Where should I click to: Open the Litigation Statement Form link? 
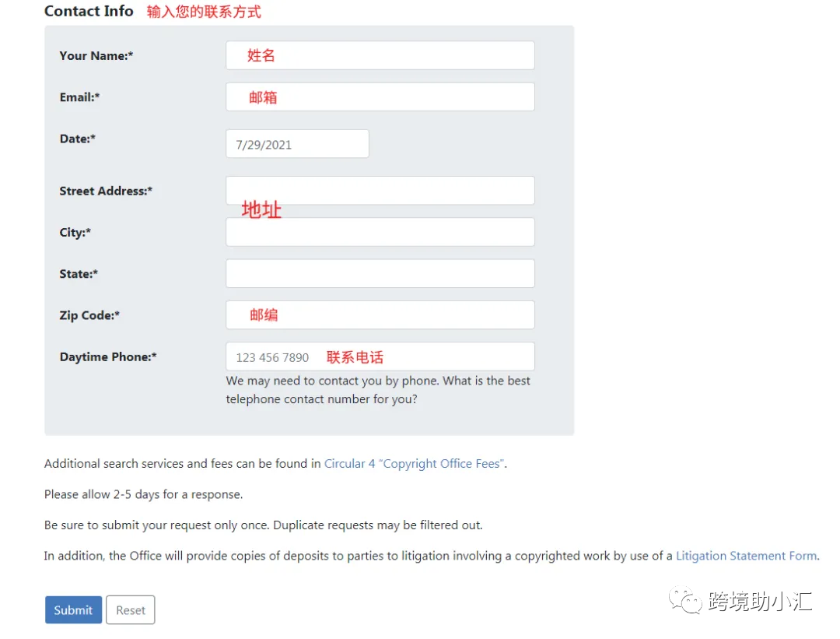click(x=747, y=556)
